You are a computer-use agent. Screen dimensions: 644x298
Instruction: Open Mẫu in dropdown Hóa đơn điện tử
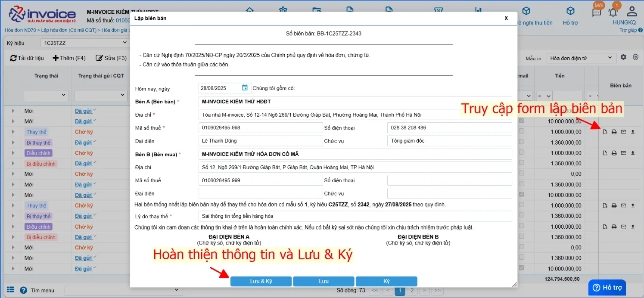coord(581,58)
